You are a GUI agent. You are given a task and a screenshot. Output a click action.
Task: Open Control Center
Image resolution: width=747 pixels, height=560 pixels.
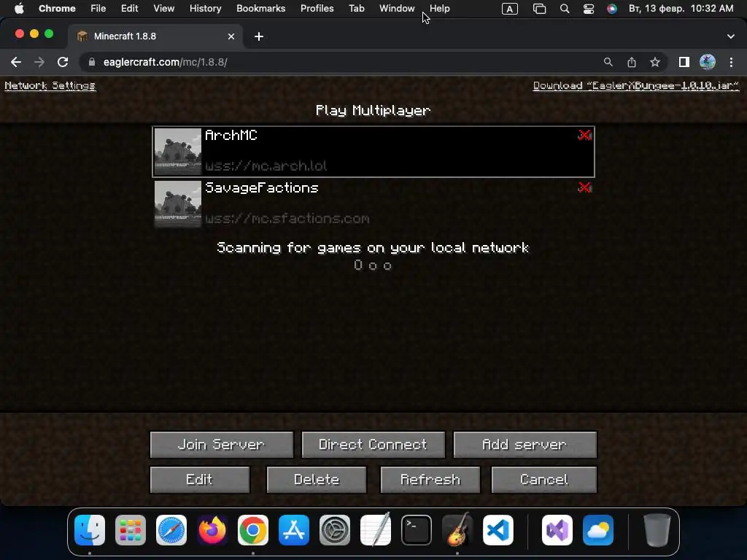click(589, 9)
